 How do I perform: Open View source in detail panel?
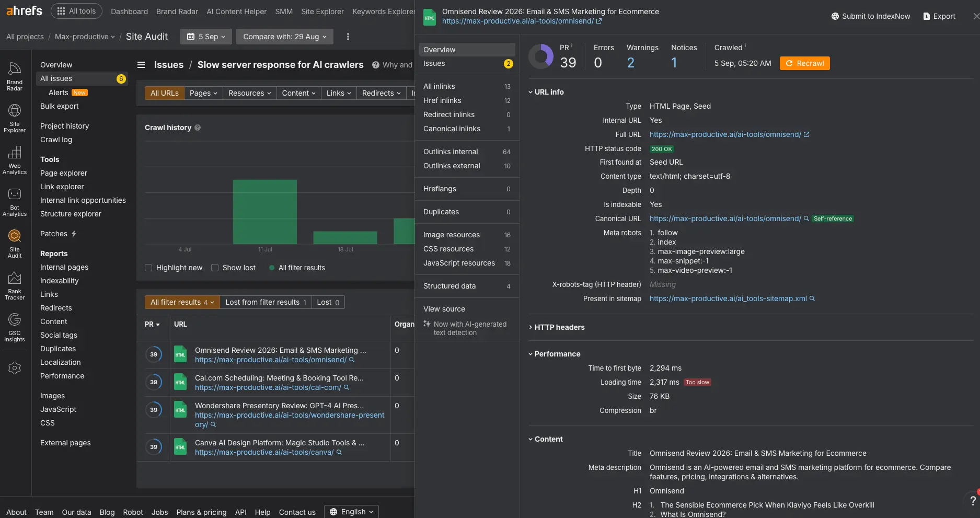[x=444, y=309]
